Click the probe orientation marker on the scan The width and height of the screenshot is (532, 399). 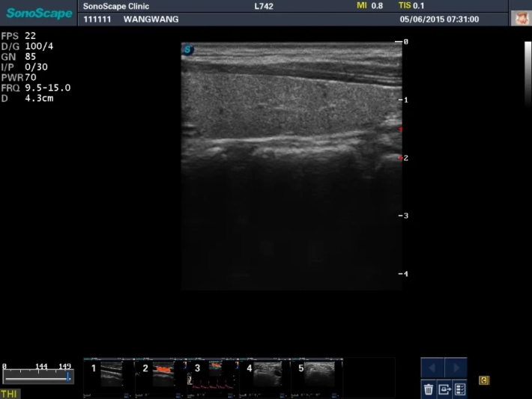pos(187,50)
